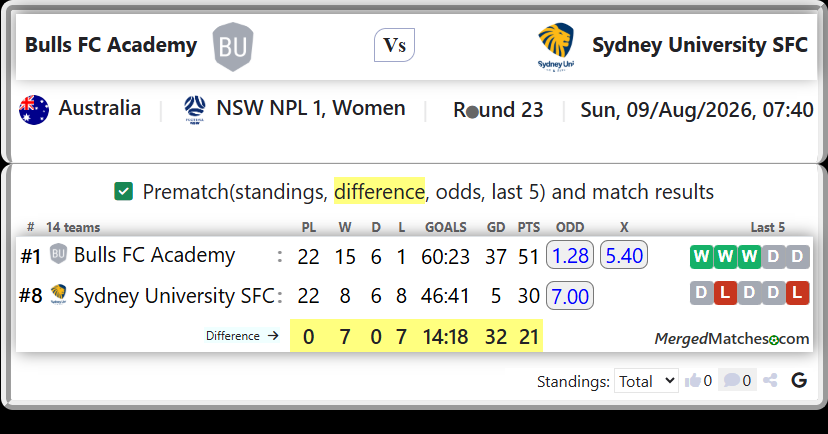Click the MergedMatches.com link
Screen dimensions: 828x434
click(732, 338)
